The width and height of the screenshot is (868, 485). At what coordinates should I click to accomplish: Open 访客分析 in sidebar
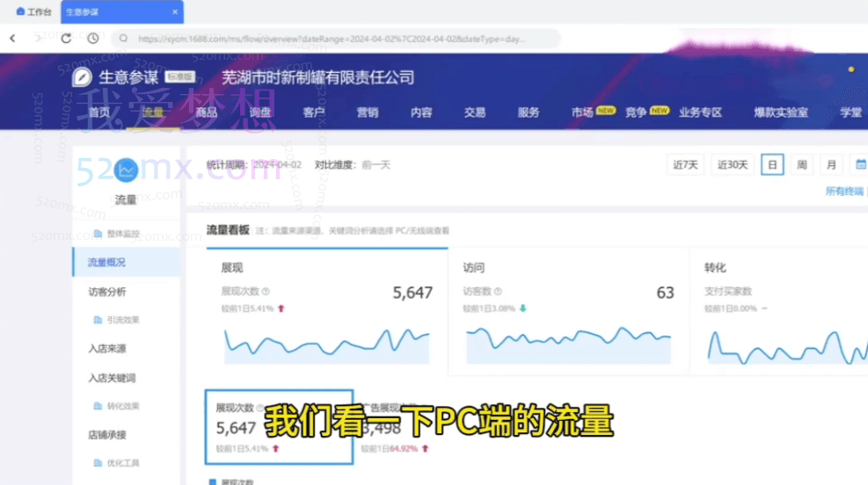coord(106,292)
